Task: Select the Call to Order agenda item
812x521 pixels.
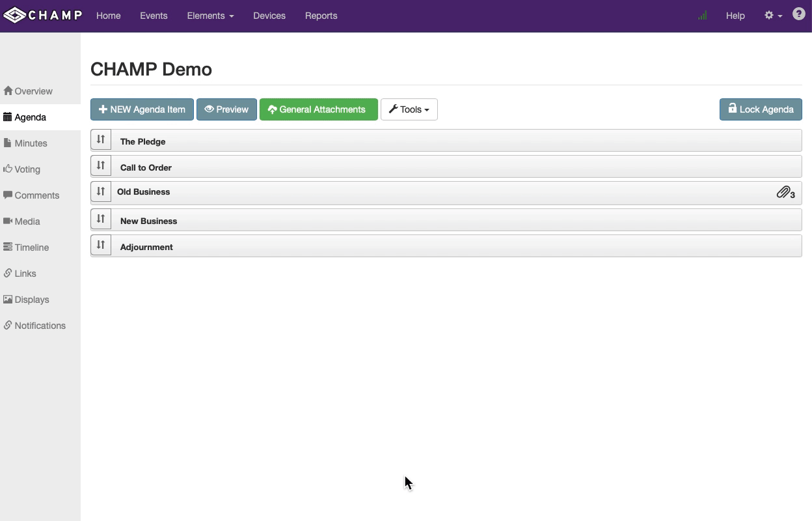Action: 446,167
